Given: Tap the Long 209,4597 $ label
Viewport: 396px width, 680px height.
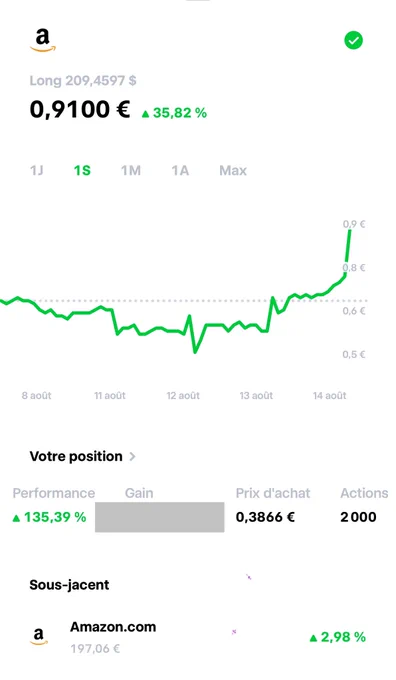Looking at the screenshot, I should point(83,81).
